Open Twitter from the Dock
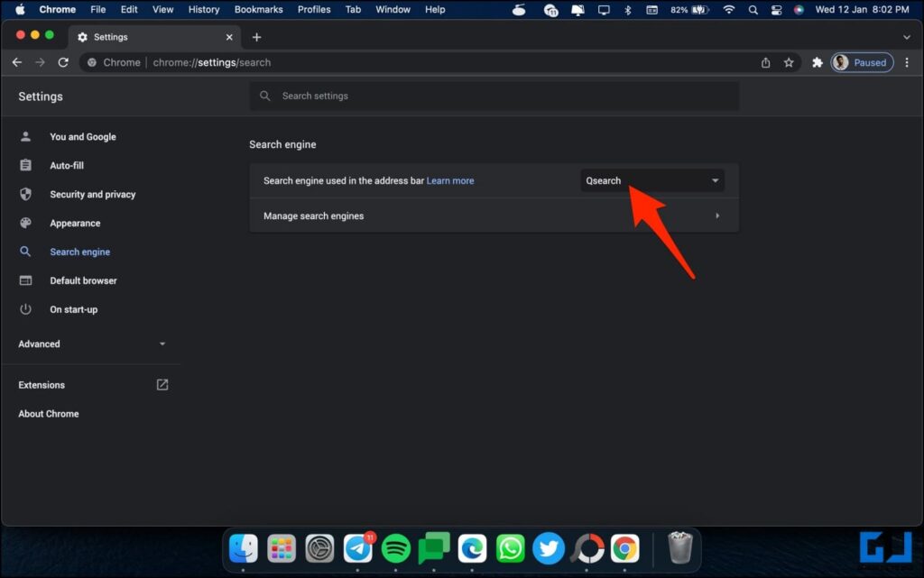This screenshot has height=578, width=924. click(549, 548)
